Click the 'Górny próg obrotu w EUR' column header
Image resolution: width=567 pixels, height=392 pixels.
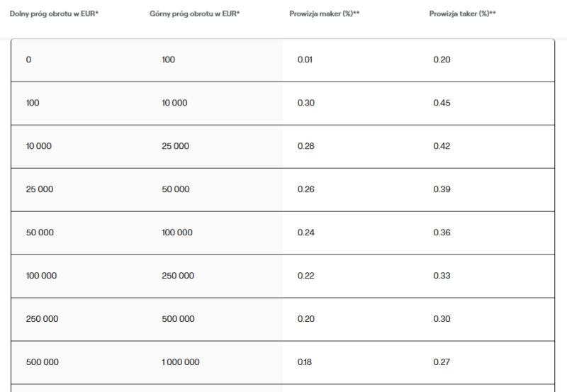pyautogui.click(x=195, y=13)
